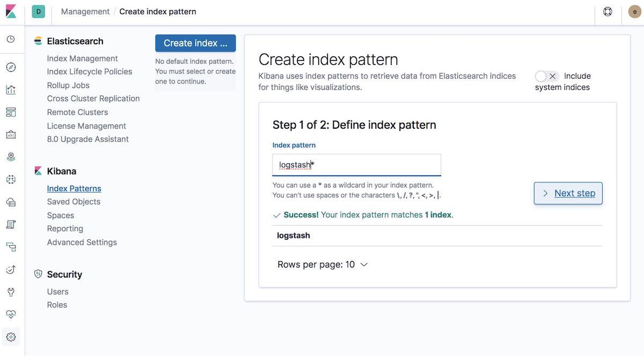This screenshot has height=356, width=644.
Task: Select Index Management in Elasticsearch menu
Action: click(82, 58)
